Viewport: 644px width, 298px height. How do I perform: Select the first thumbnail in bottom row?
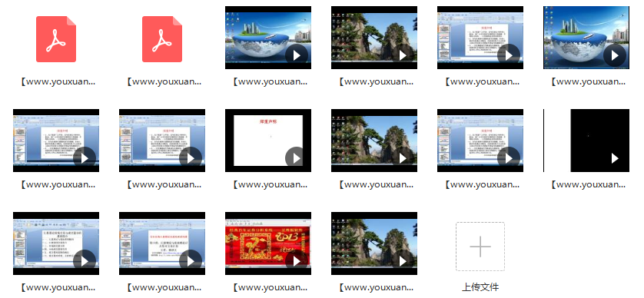click(56, 243)
